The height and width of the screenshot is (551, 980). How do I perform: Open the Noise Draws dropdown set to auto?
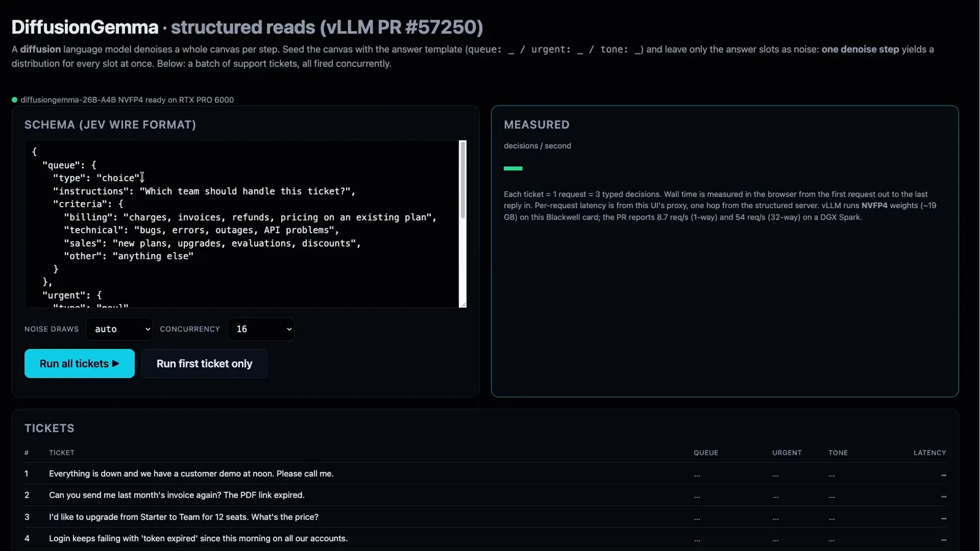click(x=119, y=329)
